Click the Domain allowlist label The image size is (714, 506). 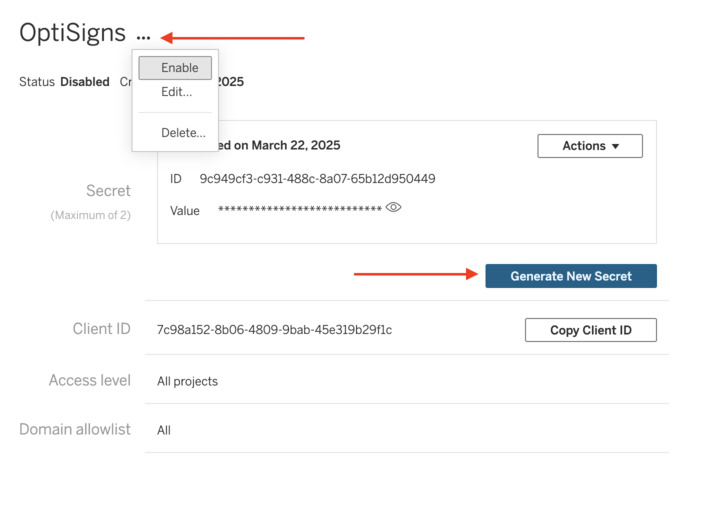click(75, 429)
